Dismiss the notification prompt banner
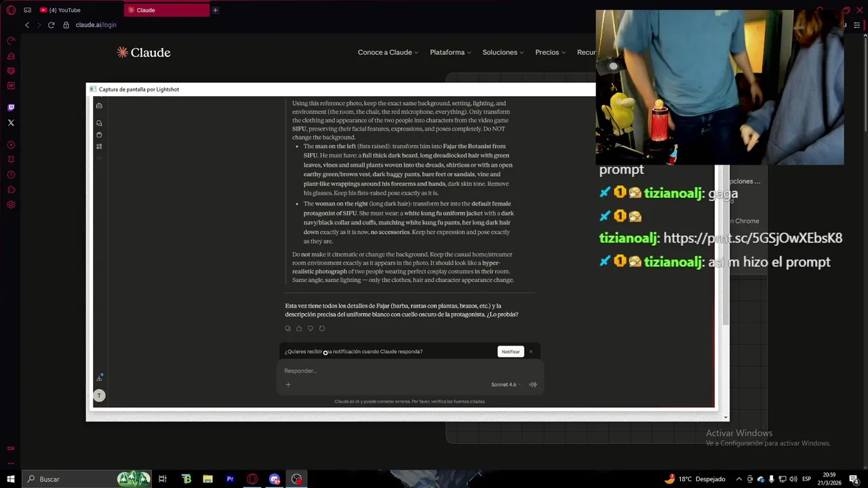The width and height of the screenshot is (868, 488). [x=531, y=352]
